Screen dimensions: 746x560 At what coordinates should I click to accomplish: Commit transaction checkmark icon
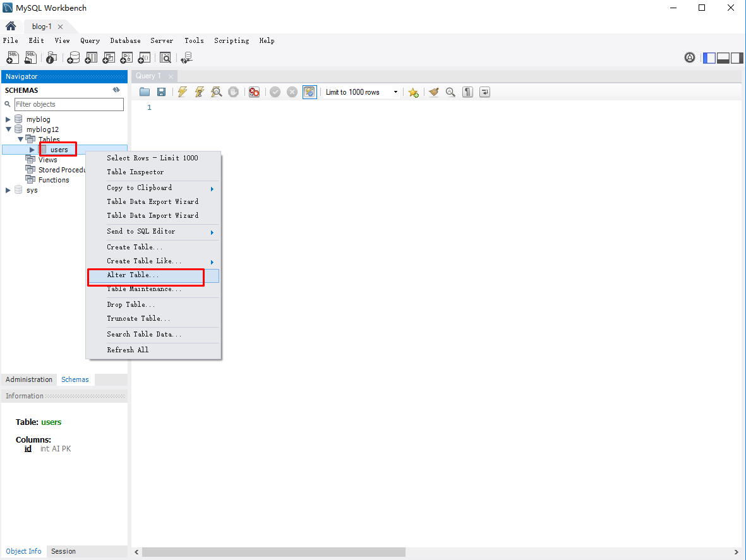tap(275, 92)
